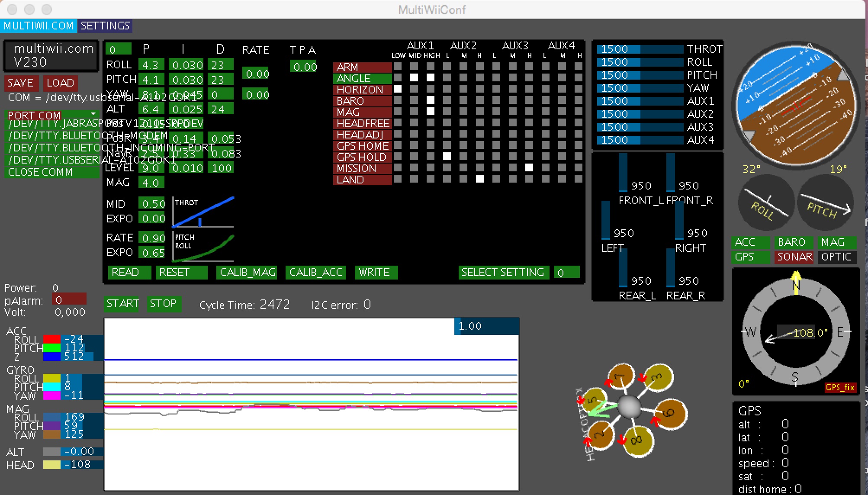Click pitch/roll EXPO value 0.65
This screenshot has height=495, width=868.
tap(152, 253)
